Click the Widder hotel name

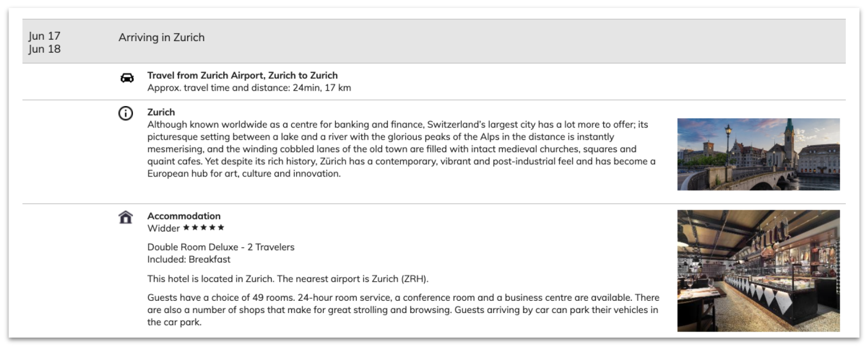tap(164, 228)
